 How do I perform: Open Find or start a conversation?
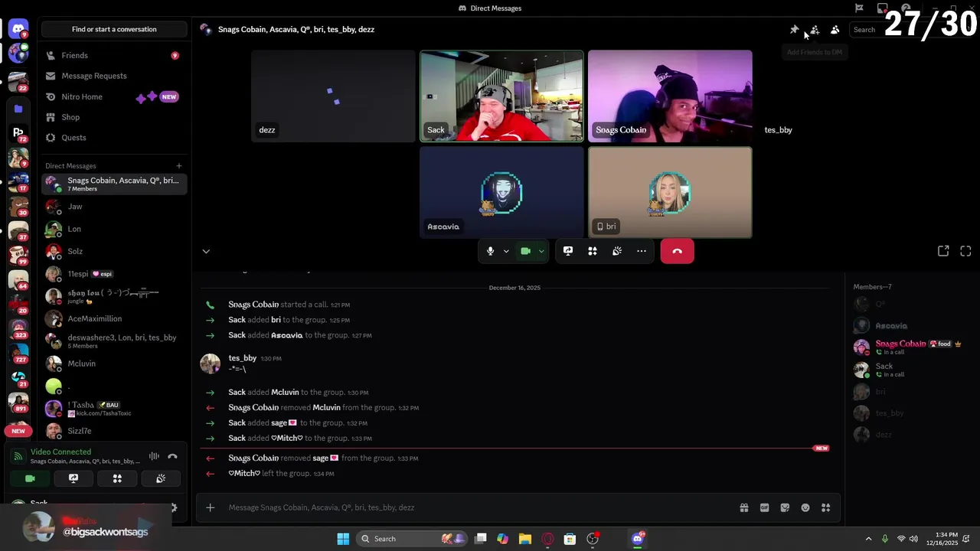(114, 29)
